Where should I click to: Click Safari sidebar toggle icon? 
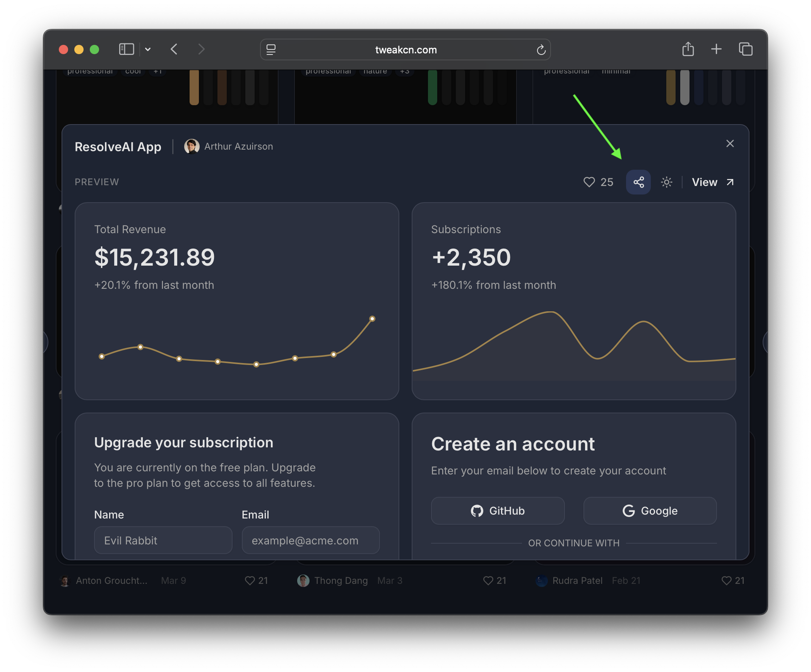coord(127,49)
